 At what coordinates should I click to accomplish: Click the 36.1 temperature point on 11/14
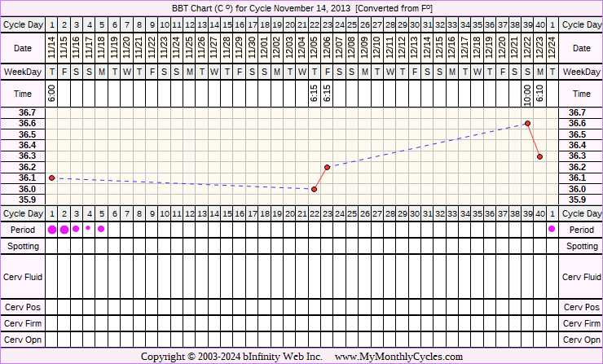pos(51,178)
